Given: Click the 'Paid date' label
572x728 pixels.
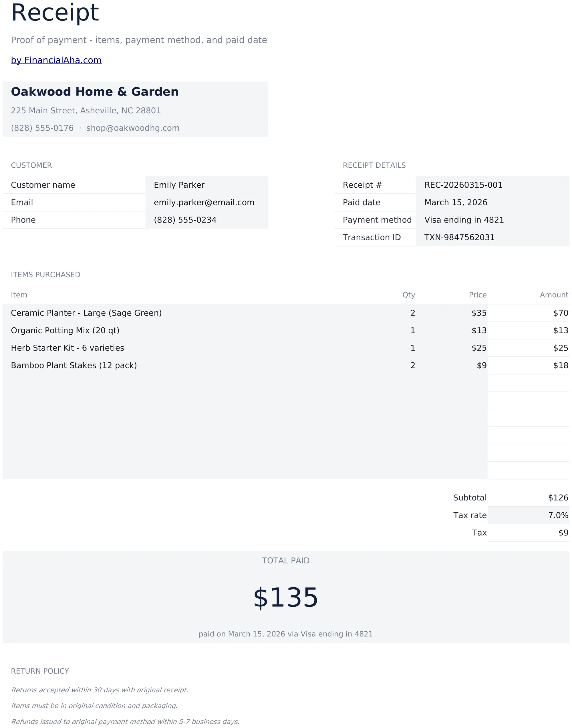Looking at the screenshot, I should (361, 202).
